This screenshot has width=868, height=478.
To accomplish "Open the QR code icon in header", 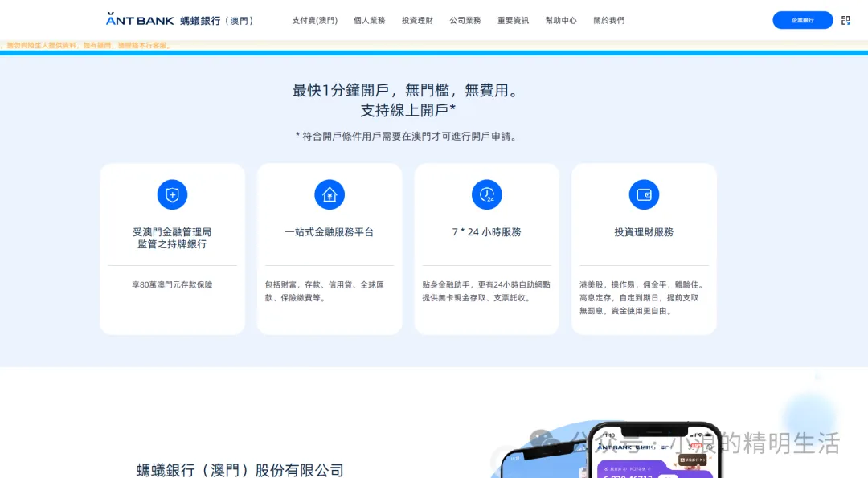I will pyautogui.click(x=845, y=20).
